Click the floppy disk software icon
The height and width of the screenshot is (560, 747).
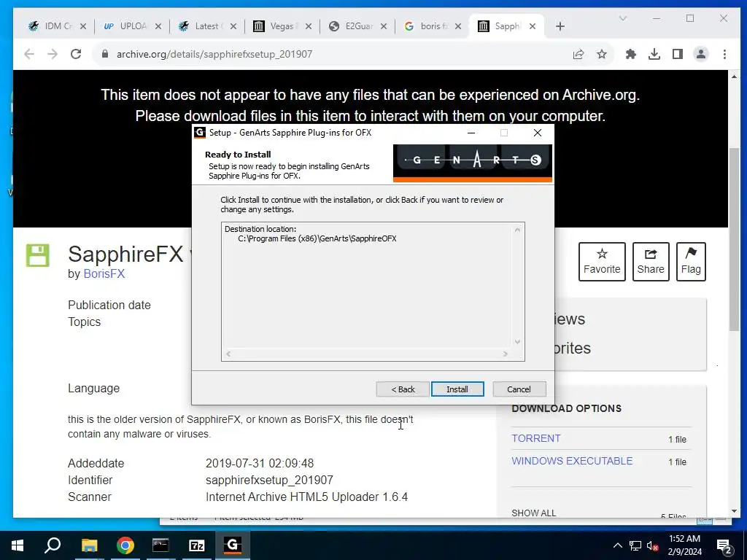pos(38,256)
